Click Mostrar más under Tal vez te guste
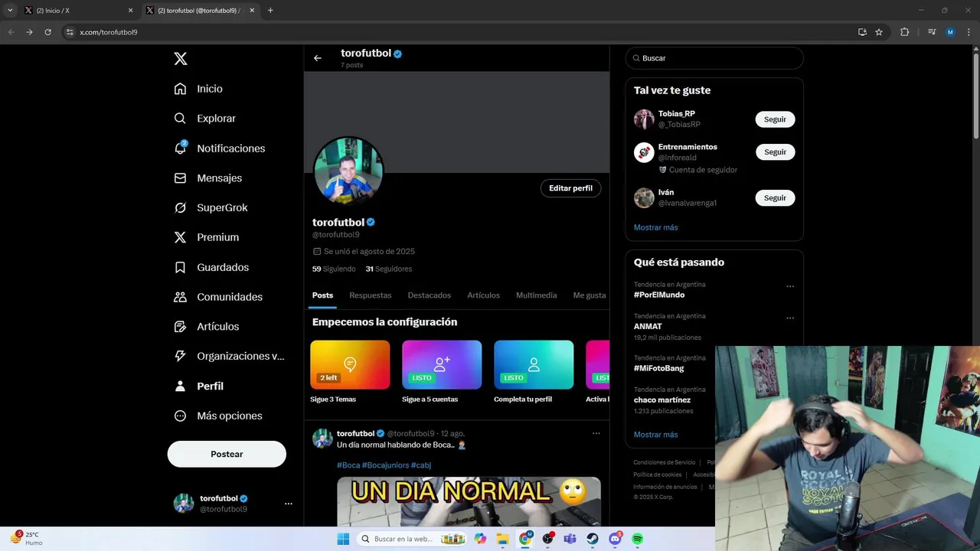980x551 pixels. click(x=656, y=227)
